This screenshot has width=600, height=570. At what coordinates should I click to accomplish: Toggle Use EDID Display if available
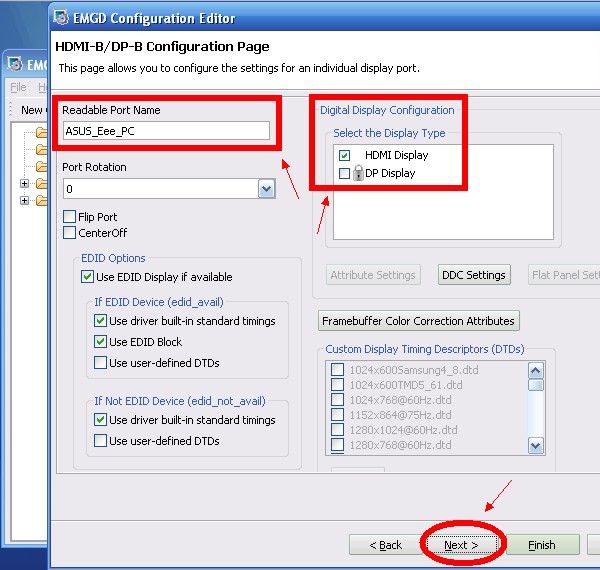tap(88, 277)
